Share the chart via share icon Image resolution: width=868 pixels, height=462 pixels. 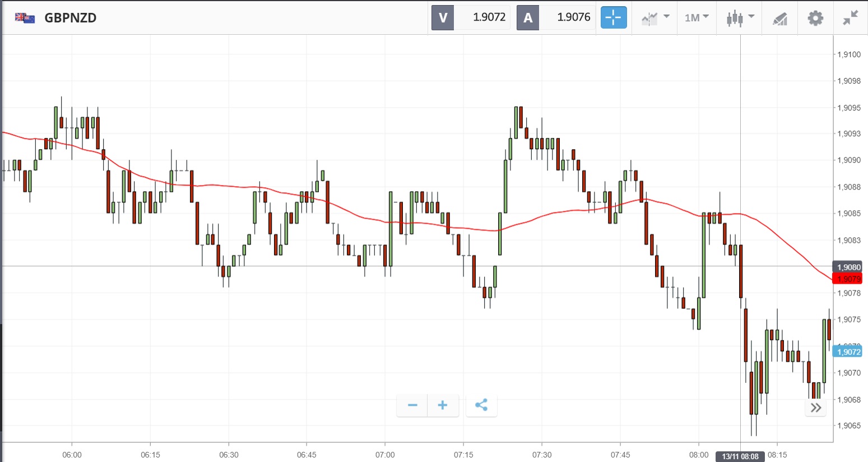click(481, 405)
